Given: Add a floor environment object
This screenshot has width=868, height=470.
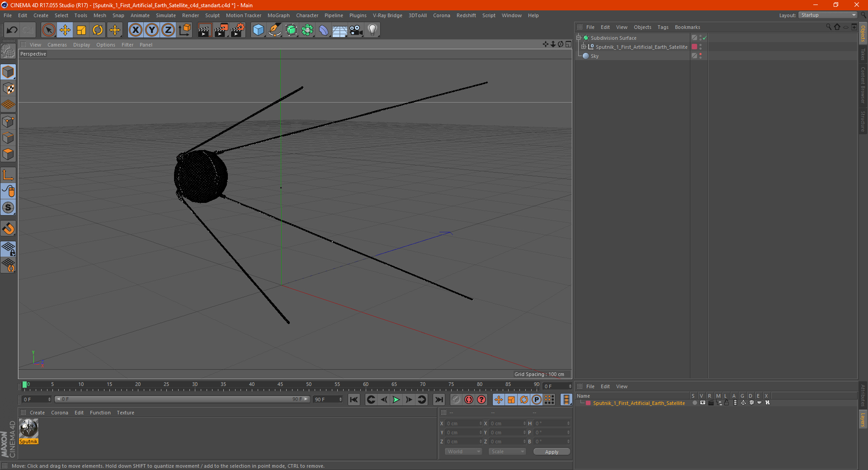Looking at the screenshot, I should tap(340, 30).
